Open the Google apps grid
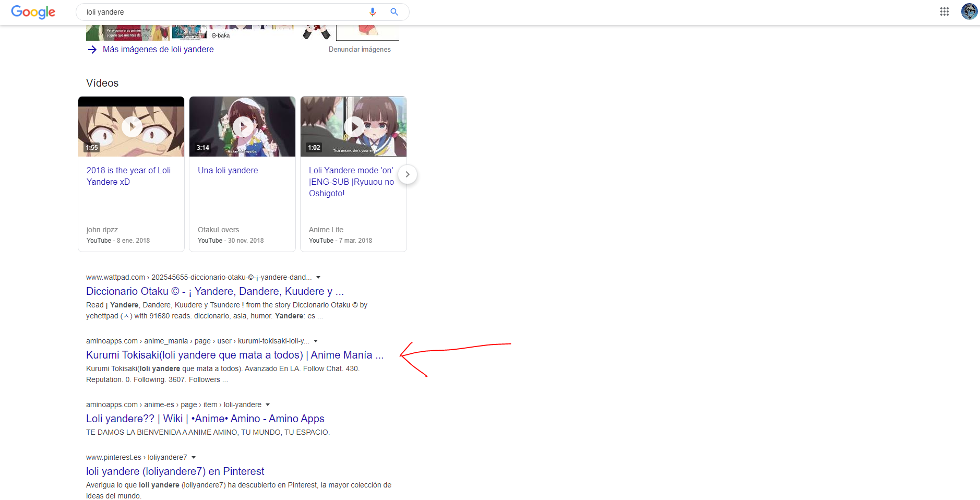The image size is (980, 500). 944,11
